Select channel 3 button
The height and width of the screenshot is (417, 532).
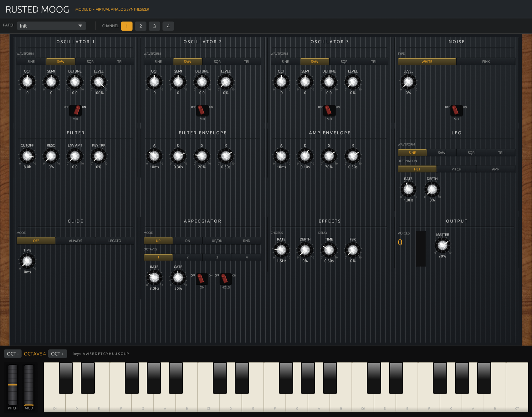coord(154,26)
